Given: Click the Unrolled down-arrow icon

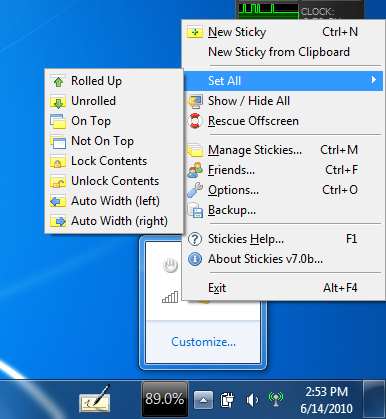Looking at the screenshot, I should coord(58,101).
